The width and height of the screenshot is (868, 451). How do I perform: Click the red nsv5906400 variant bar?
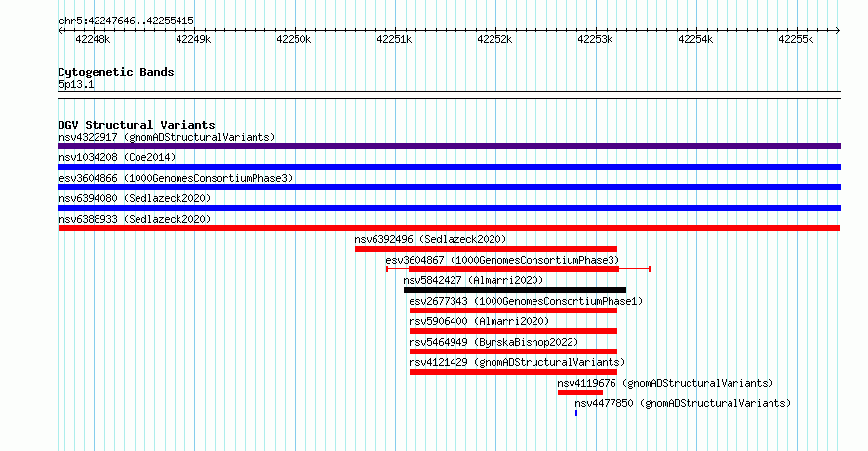pos(513,331)
